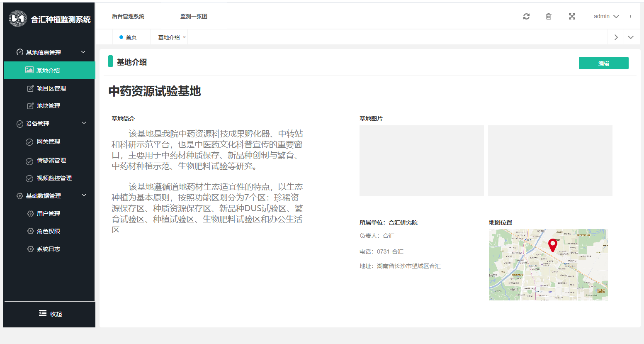Image resolution: width=644 pixels, height=344 pixels.
Task: Click the trash icon in the header
Action: point(548,16)
